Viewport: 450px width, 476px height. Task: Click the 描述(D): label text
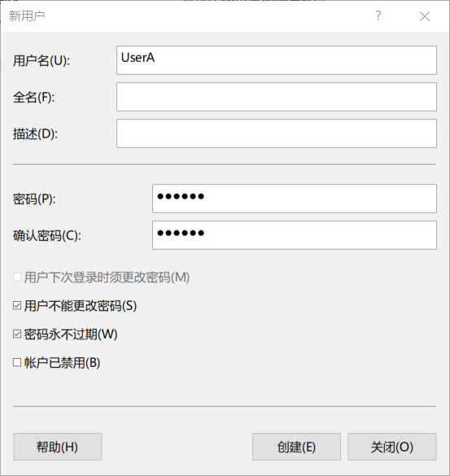35,134
